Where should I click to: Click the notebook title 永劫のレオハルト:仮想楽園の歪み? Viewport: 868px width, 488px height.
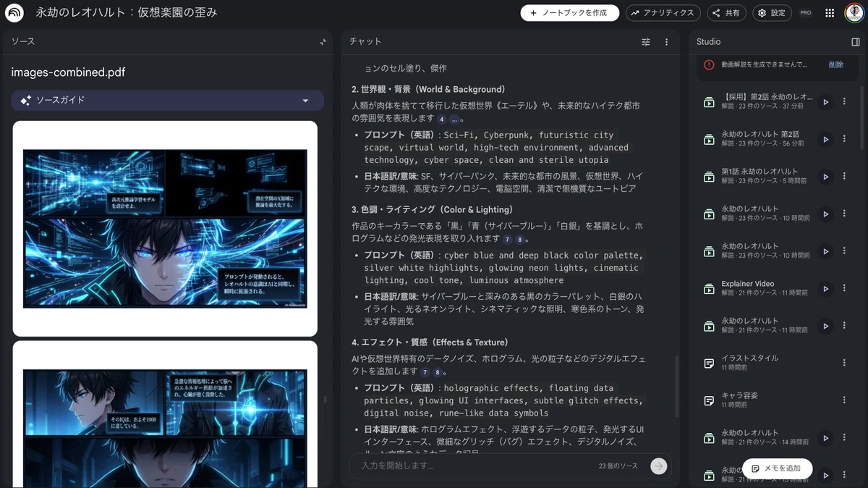click(x=127, y=13)
